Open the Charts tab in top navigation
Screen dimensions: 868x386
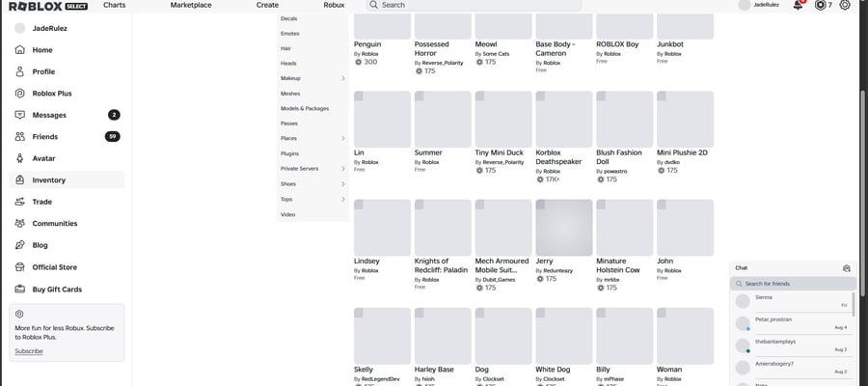[x=114, y=5]
